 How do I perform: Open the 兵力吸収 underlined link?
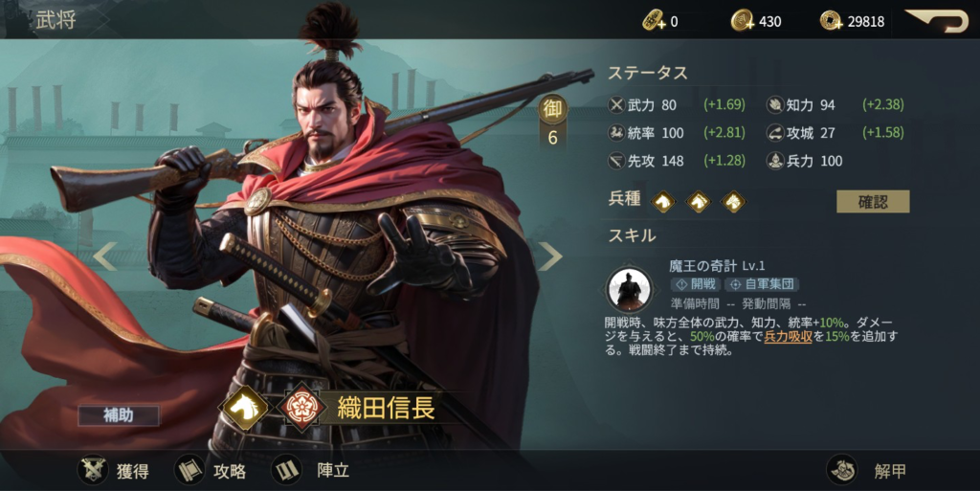(788, 337)
